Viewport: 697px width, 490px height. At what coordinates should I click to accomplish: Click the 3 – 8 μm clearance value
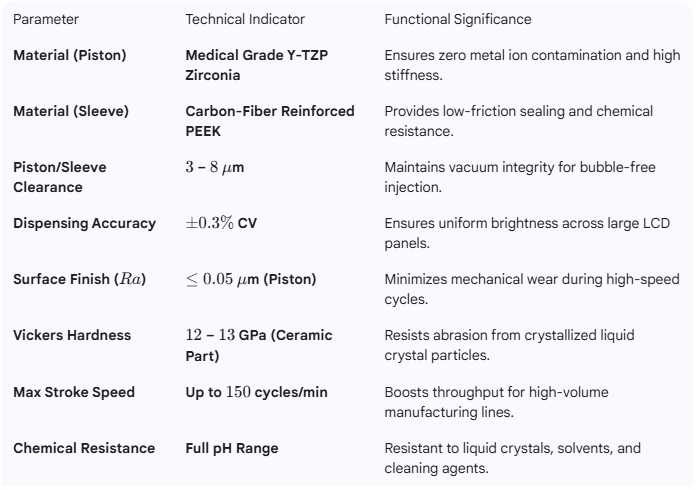click(x=215, y=168)
